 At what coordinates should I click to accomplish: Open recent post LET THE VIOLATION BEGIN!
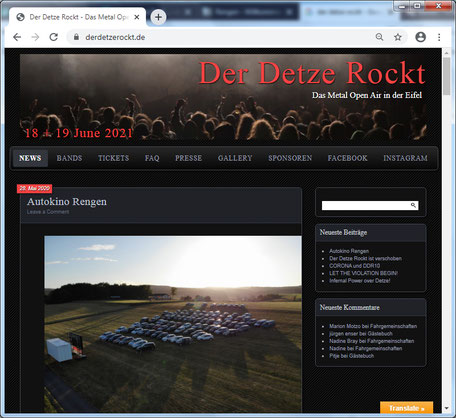[363, 273]
